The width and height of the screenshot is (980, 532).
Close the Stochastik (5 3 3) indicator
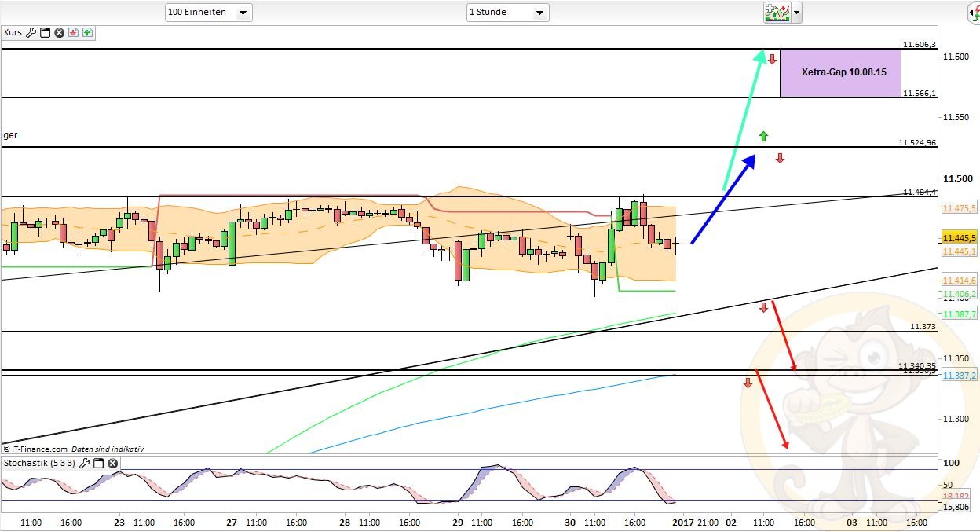tap(112, 464)
